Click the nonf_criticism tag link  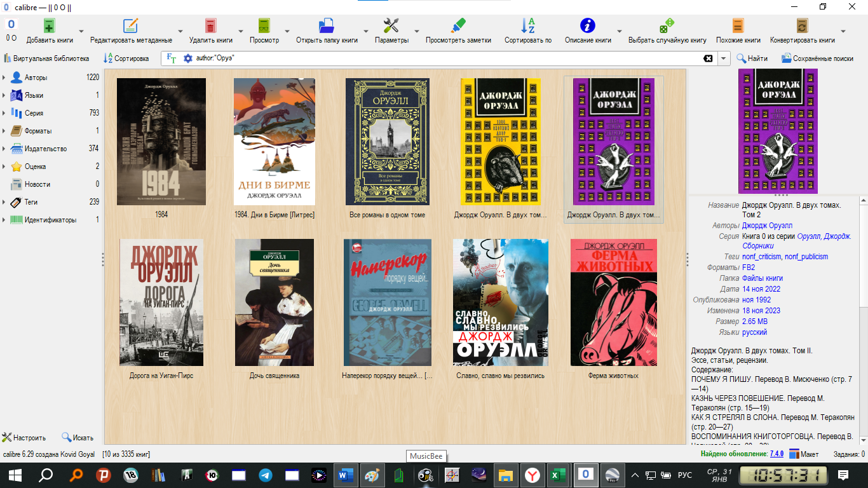click(761, 257)
